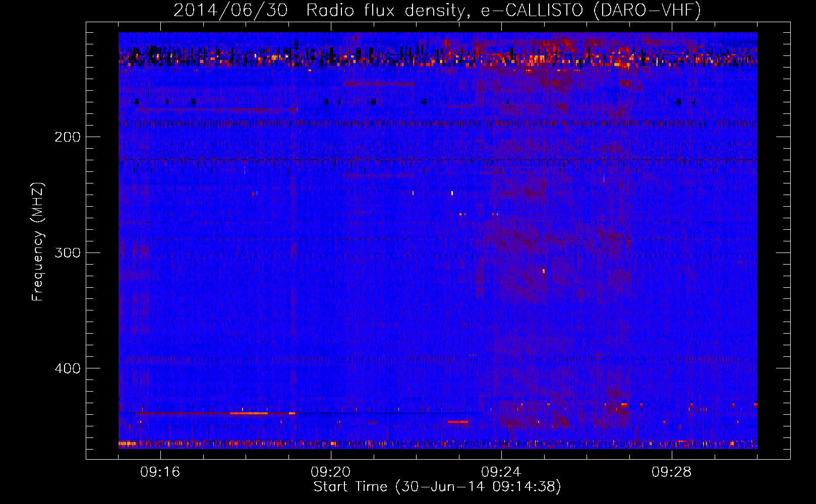Viewport: 816px width, 504px height.
Task: Click the 400 frequency tick label
Action: pos(68,368)
